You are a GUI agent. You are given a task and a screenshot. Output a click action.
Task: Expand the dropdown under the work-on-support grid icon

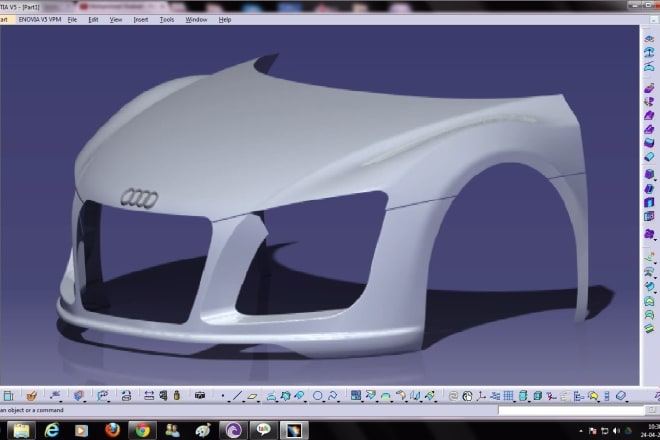(514, 401)
